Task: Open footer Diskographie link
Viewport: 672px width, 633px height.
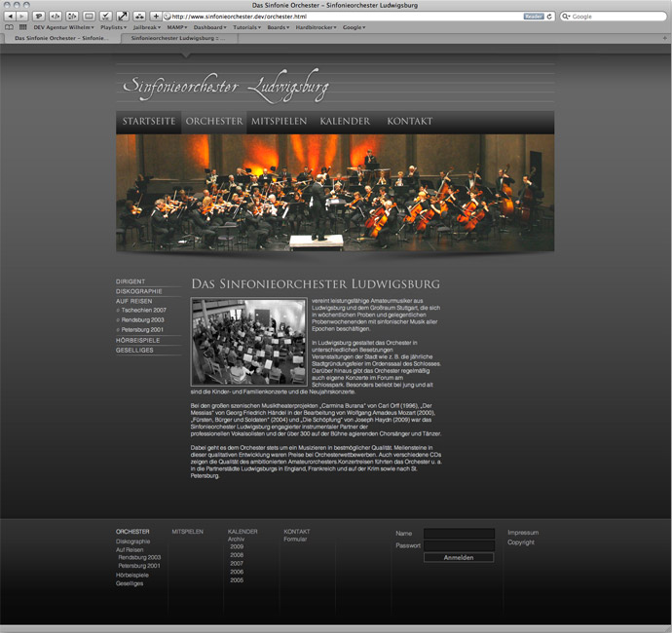Action: tap(132, 541)
